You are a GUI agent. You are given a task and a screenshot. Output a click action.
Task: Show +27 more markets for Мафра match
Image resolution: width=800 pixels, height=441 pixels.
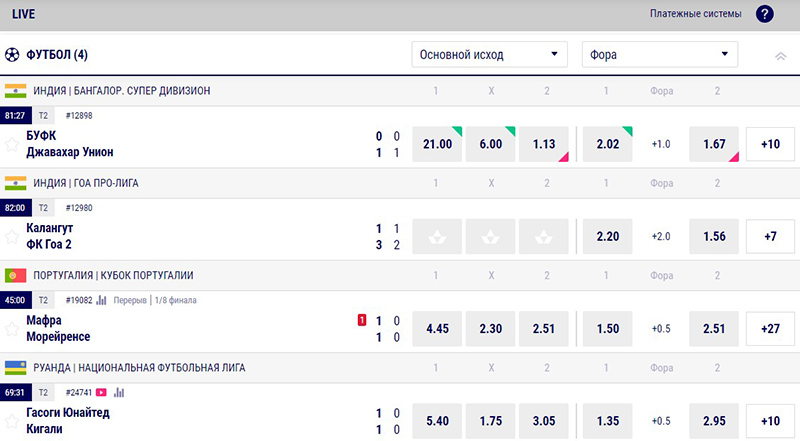click(x=770, y=329)
